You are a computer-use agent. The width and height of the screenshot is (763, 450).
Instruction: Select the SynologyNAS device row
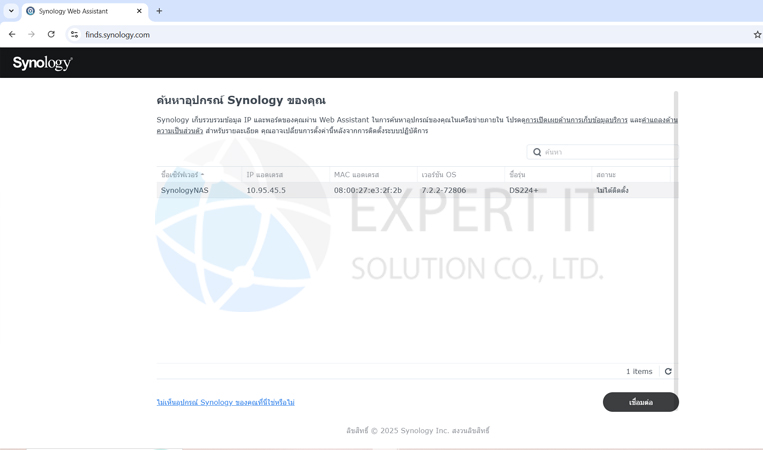[417, 190]
